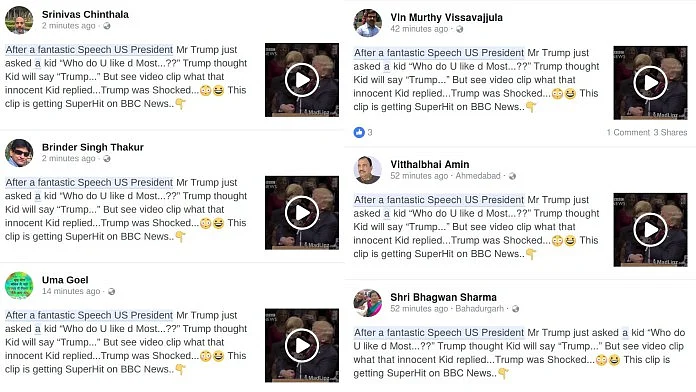Open Bahadurgarh location link

[x=479, y=309]
